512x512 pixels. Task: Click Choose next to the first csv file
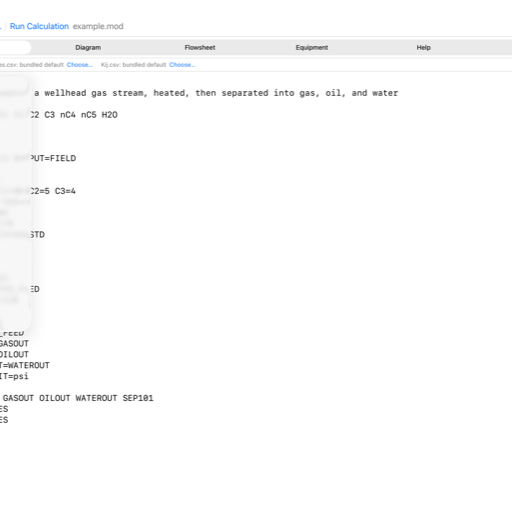click(80, 65)
